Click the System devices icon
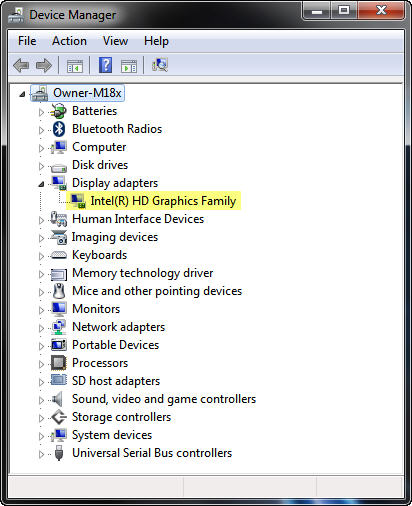Image resolution: width=412 pixels, height=506 pixels. pyautogui.click(x=59, y=435)
